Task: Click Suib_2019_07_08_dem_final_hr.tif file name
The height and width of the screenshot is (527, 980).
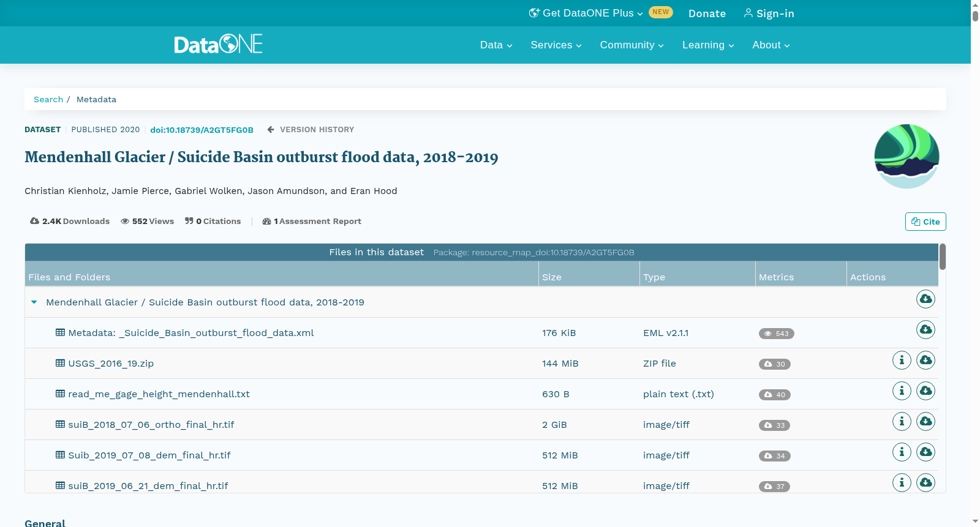Action: point(149,455)
